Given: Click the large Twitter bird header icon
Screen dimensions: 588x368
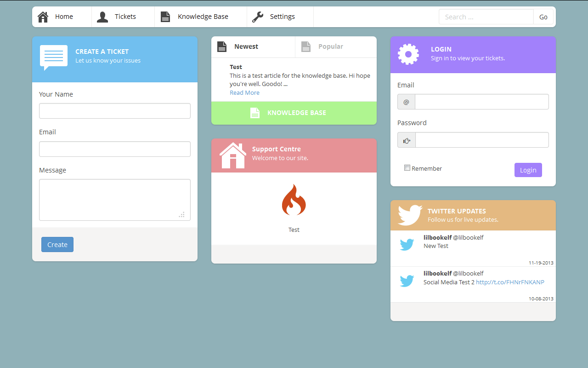Looking at the screenshot, I should pos(410,215).
